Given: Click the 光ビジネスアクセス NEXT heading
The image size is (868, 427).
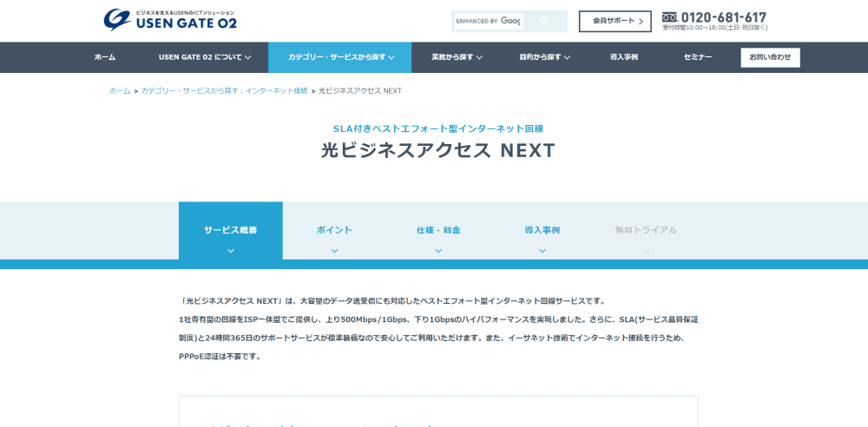Looking at the screenshot, I should pyautogui.click(x=437, y=151).
